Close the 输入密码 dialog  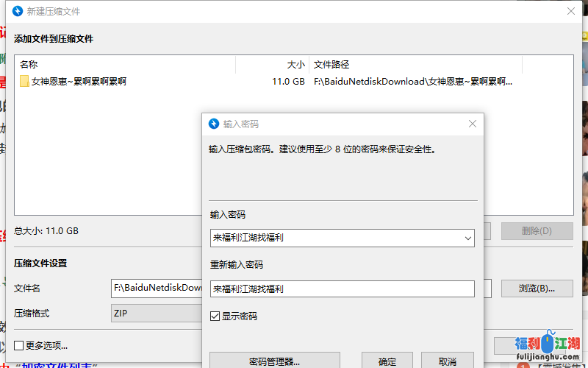[x=473, y=124]
